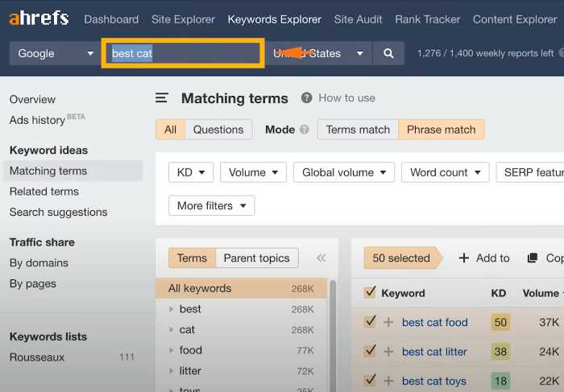Open Site Audit in top navigation
Screen dimensions: 564x392
358,19
